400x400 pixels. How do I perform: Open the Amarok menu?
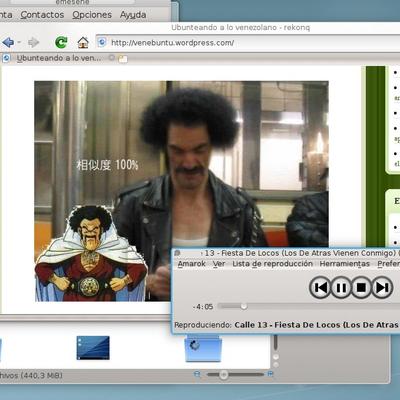click(192, 264)
